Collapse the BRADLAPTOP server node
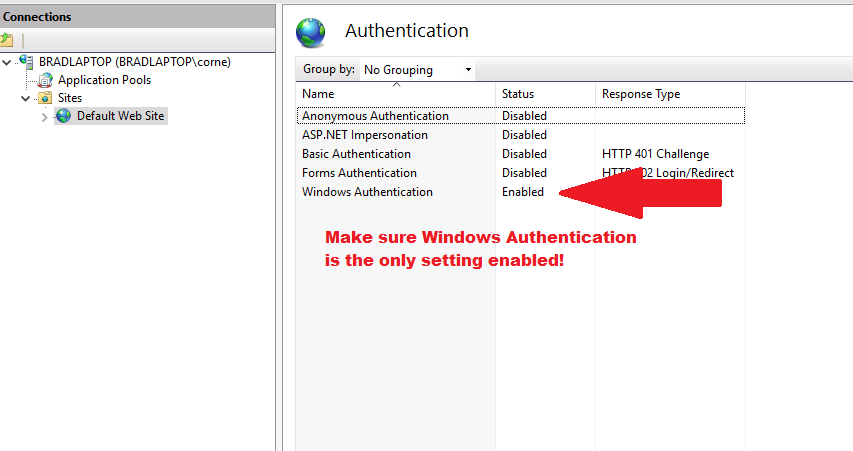The image size is (853, 451). pyautogui.click(x=8, y=62)
